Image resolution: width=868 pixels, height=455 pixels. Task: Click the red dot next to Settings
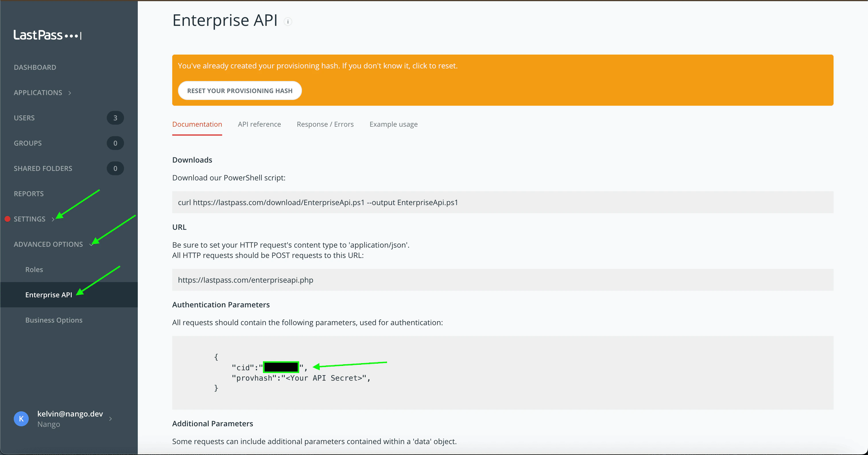point(7,219)
